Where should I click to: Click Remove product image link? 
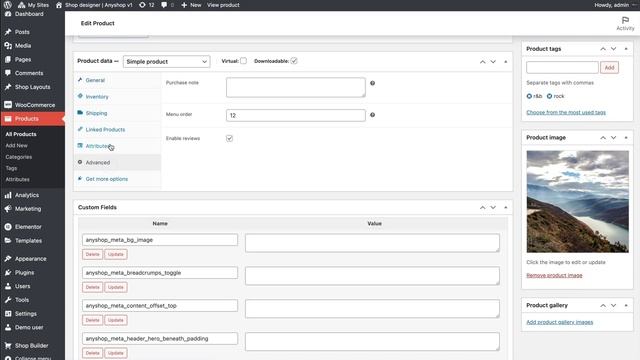(554, 276)
